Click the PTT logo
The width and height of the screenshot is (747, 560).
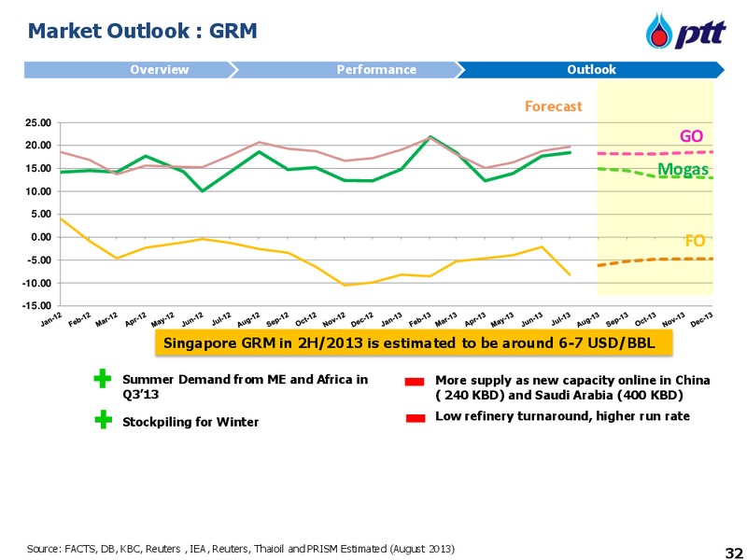click(x=686, y=31)
